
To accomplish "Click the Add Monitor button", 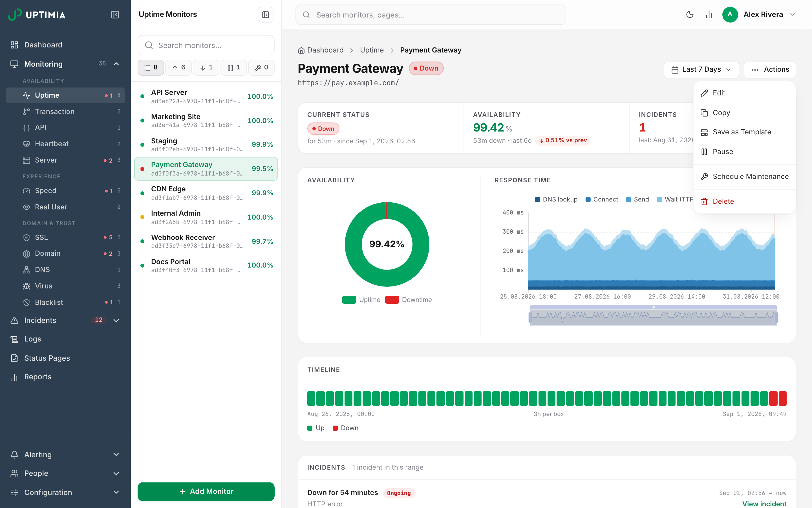I will (206, 492).
